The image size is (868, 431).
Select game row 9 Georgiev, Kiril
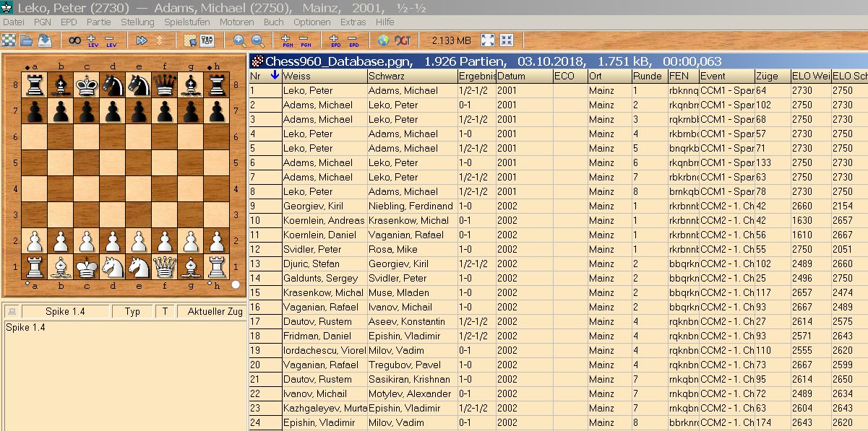[x=558, y=206]
